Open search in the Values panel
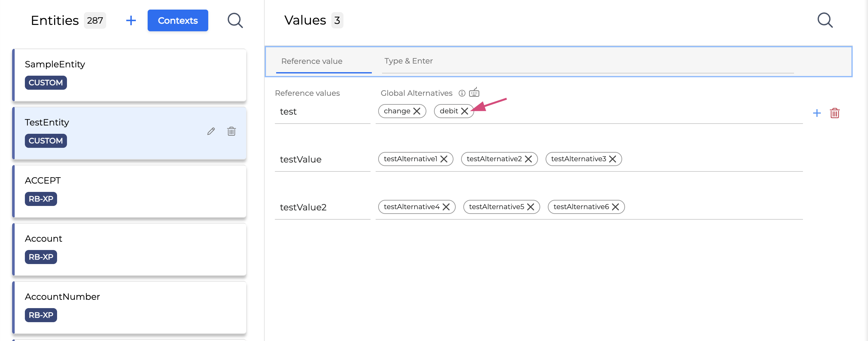Image resolution: width=868 pixels, height=341 pixels. [825, 20]
